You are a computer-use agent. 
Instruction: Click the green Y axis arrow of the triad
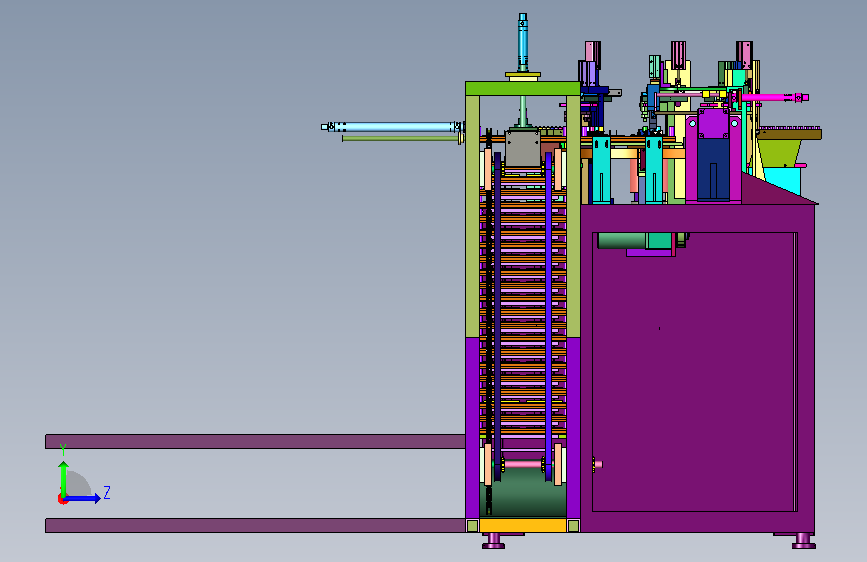pyautogui.click(x=64, y=479)
